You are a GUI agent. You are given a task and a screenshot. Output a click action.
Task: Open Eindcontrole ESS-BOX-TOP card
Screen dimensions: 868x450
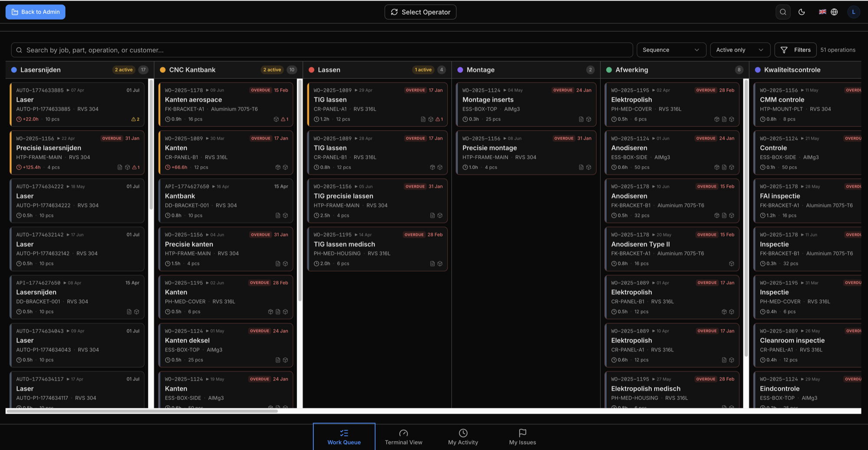[x=807, y=390]
